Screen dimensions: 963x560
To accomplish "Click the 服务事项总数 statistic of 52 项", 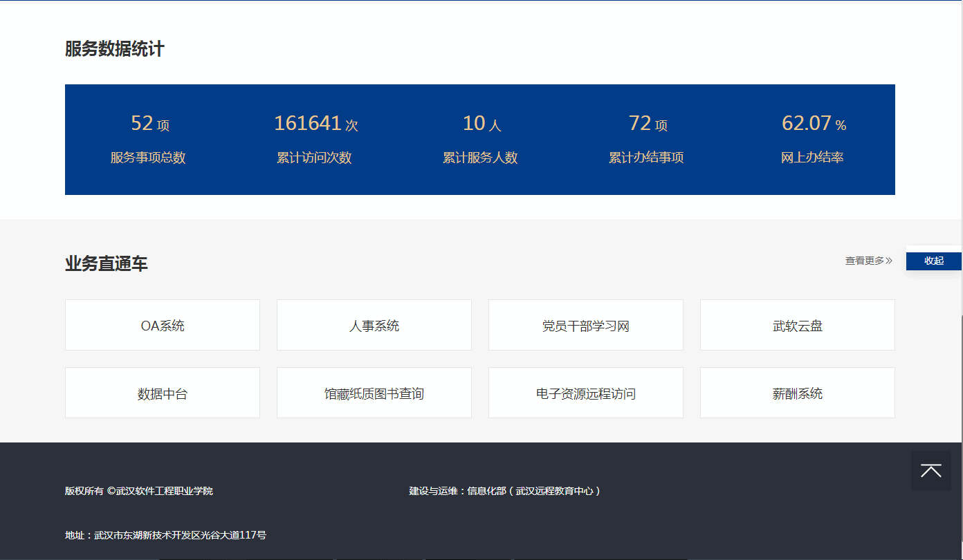I will (149, 124).
